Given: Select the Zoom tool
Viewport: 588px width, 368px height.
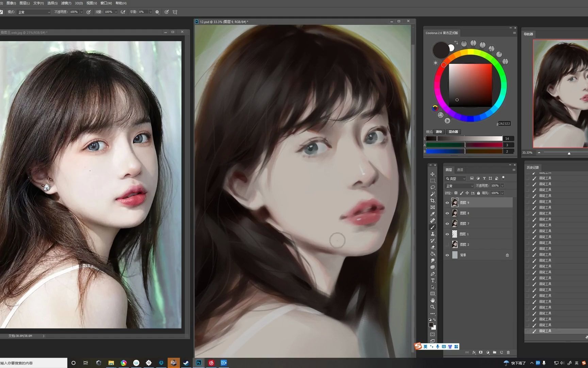Looking at the screenshot, I should [x=432, y=307].
